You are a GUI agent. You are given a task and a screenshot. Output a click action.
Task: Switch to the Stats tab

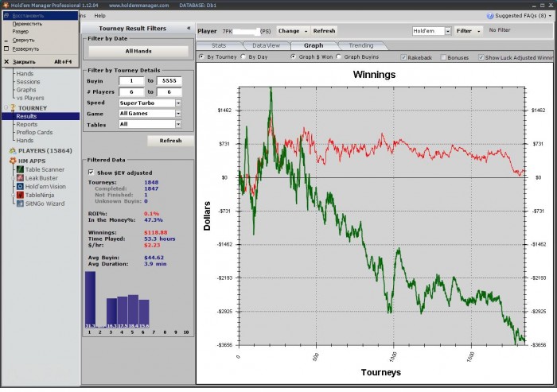coord(219,45)
